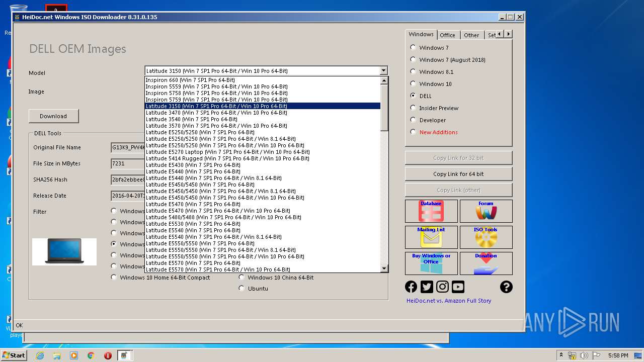This screenshot has width=644, height=362.
Task: Click the model list scrollbar thumb
Action: click(384, 108)
